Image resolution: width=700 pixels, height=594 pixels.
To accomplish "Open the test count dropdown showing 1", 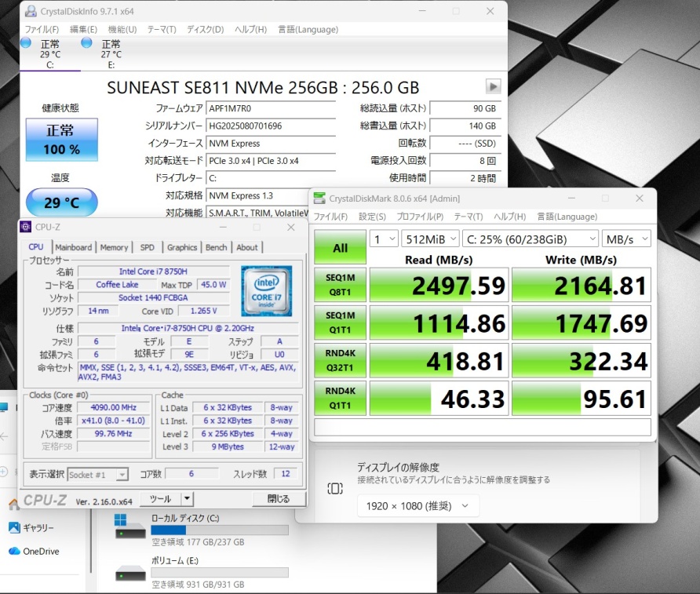I will (x=384, y=239).
